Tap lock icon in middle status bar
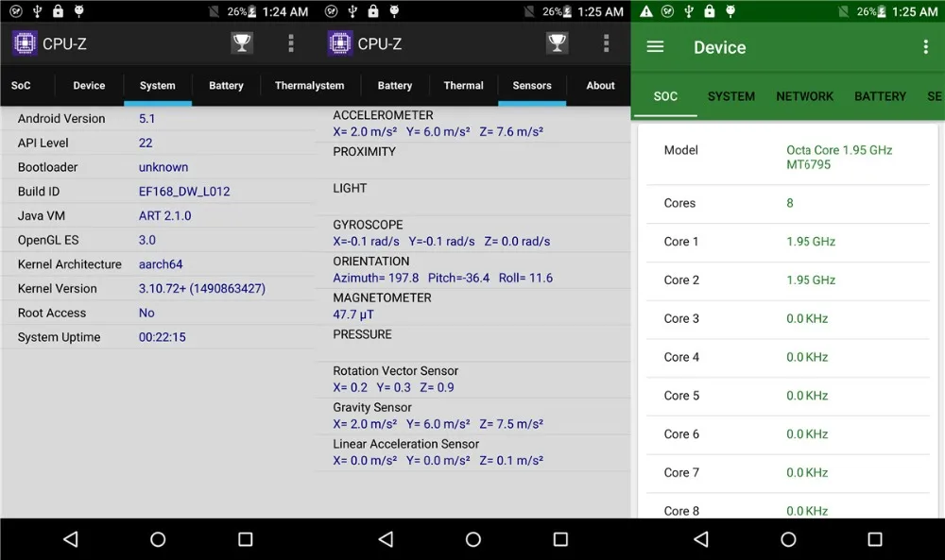The image size is (945, 560). pos(373,10)
